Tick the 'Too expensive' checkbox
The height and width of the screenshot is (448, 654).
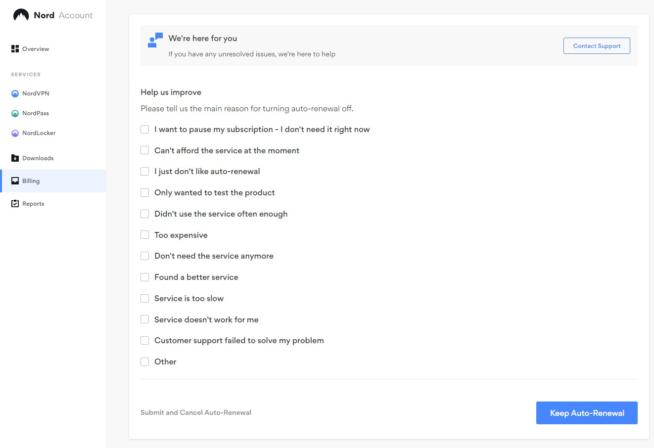coord(145,235)
